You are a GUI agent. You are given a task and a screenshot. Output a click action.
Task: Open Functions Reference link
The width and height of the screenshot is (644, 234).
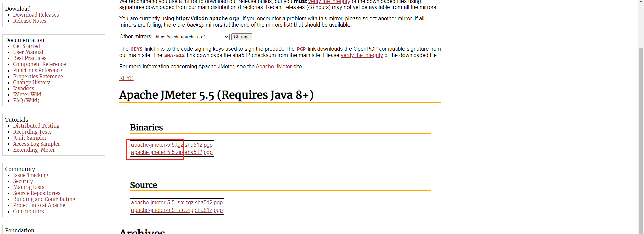point(38,70)
